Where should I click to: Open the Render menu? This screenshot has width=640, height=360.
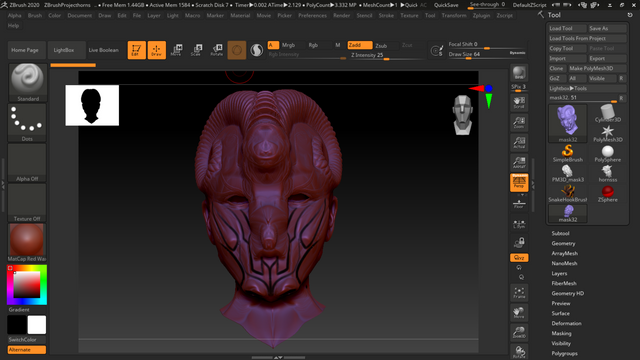click(341, 16)
